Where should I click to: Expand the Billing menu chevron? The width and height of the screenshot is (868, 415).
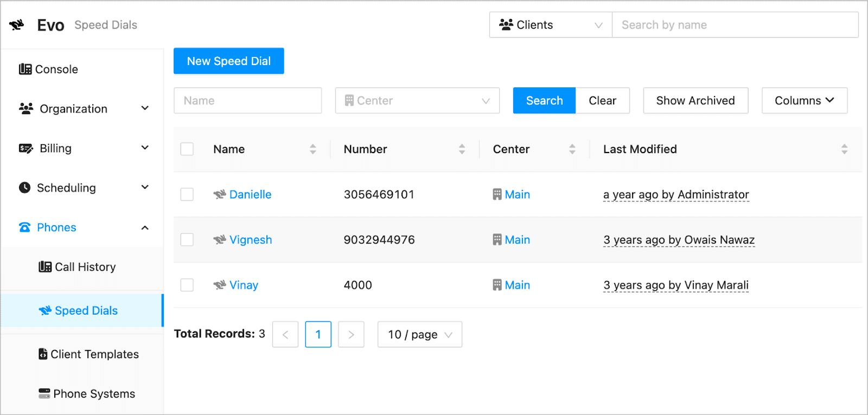[145, 148]
